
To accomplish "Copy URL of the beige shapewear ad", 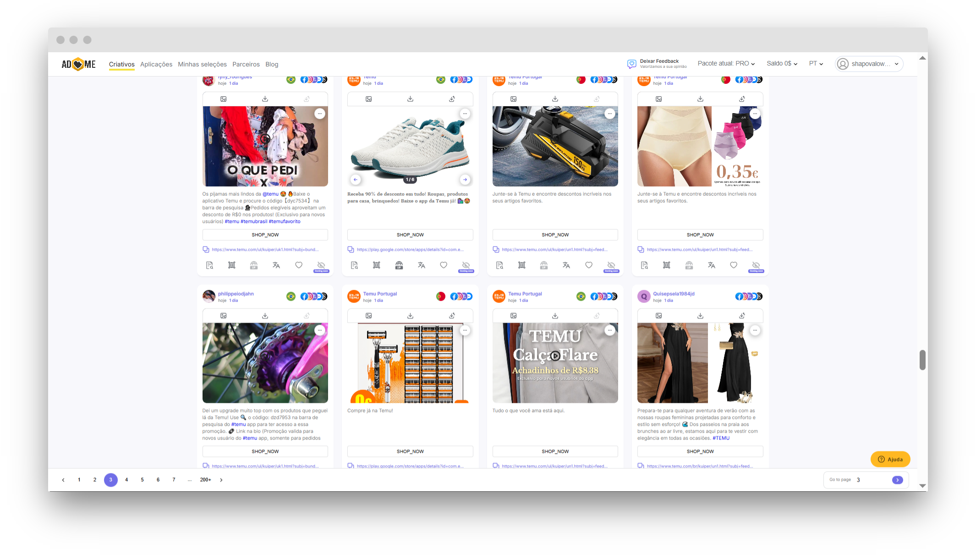I will (x=641, y=250).
